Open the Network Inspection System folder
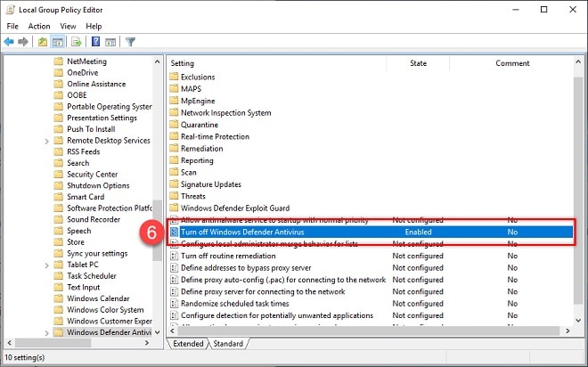Image resolution: width=588 pixels, height=367 pixels. tap(225, 112)
